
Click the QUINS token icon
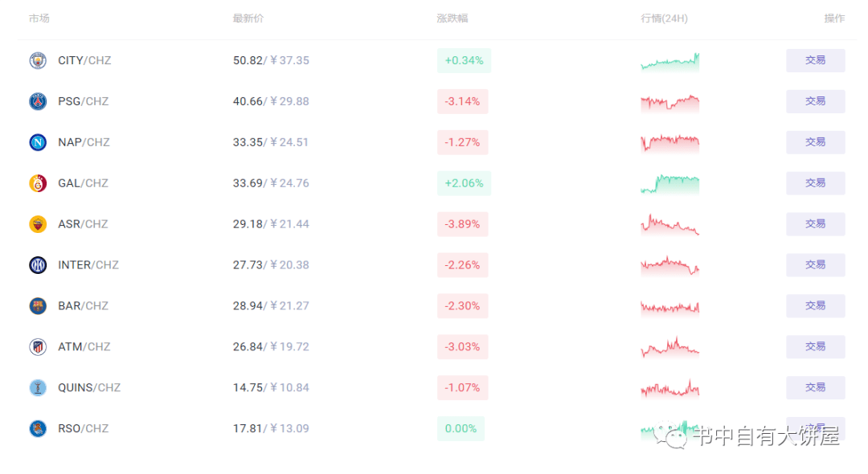click(x=38, y=388)
